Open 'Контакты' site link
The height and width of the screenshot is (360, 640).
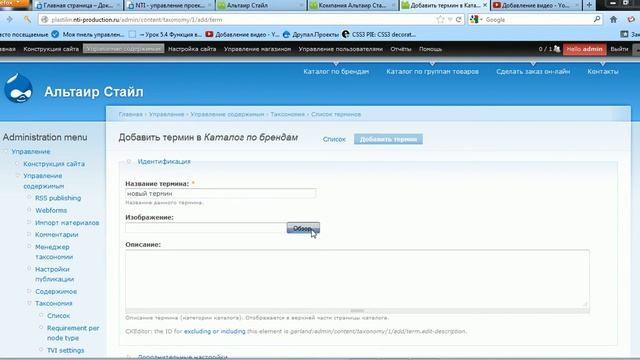[x=603, y=71]
